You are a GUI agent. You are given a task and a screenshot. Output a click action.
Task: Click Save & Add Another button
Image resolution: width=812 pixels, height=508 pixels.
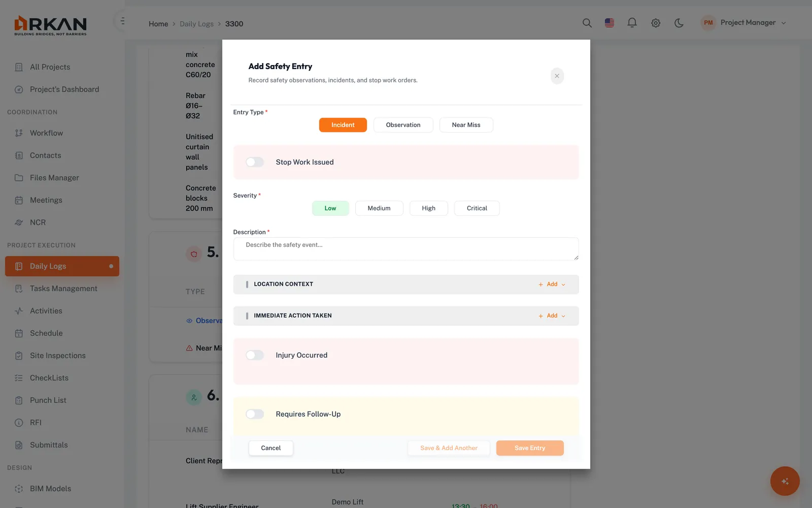point(449,448)
